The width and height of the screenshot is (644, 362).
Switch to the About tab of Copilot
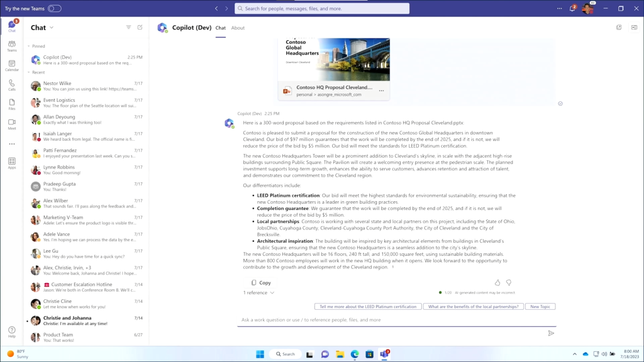pyautogui.click(x=238, y=28)
